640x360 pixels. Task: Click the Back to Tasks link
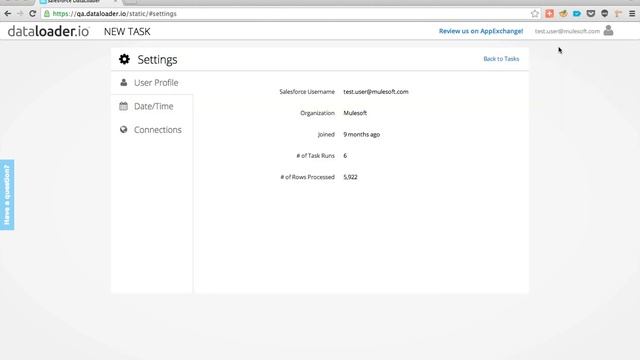(x=501, y=59)
